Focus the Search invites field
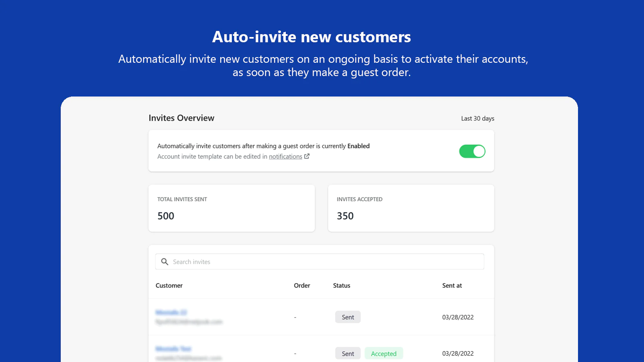 pyautogui.click(x=322, y=262)
